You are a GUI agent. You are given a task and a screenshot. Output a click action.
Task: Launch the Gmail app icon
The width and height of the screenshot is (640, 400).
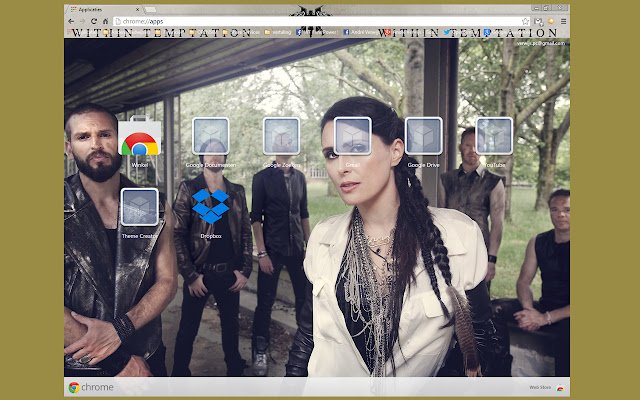click(353, 136)
